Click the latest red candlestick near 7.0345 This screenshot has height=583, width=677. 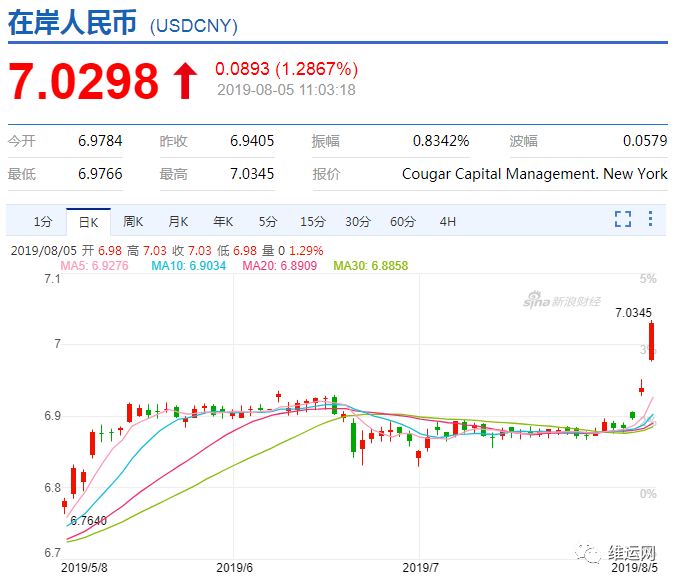651,341
